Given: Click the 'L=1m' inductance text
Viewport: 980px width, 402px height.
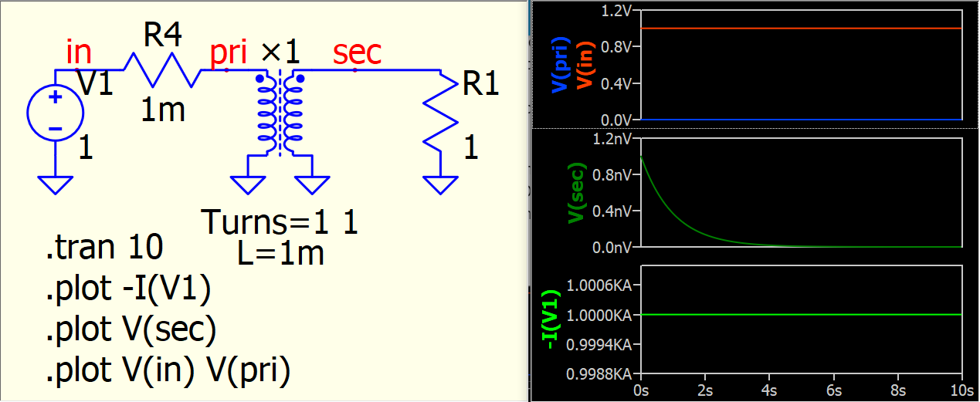Looking at the screenshot, I should click(x=280, y=253).
